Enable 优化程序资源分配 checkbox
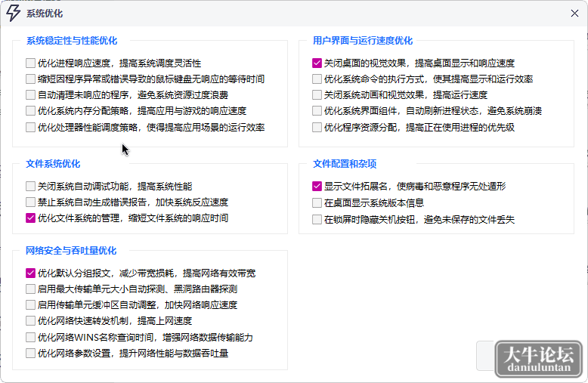Screen dimensions: 588x383 (317, 128)
